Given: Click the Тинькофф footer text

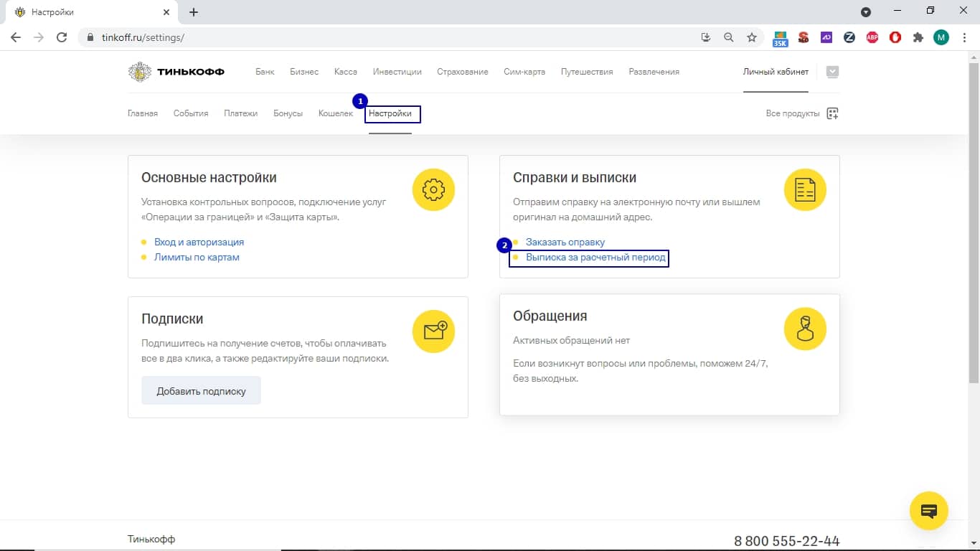Looking at the screenshot, I should (151, 539).
